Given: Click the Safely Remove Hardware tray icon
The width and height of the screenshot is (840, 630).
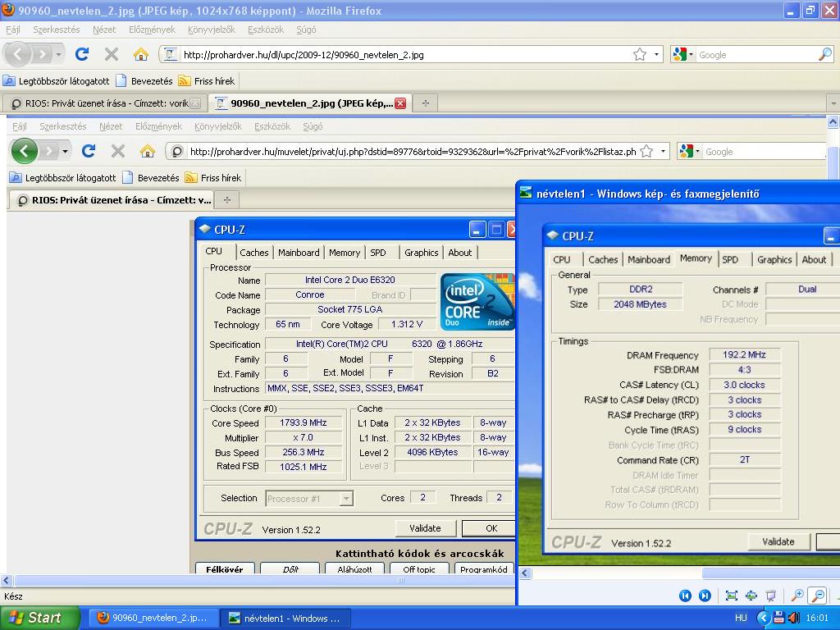Looking at the screenshot, I should (778, 618).
